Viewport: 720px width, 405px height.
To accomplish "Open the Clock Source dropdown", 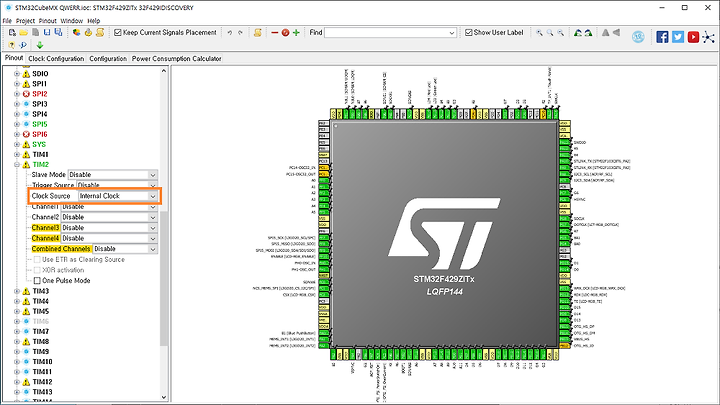I will (x=118, y=196).
